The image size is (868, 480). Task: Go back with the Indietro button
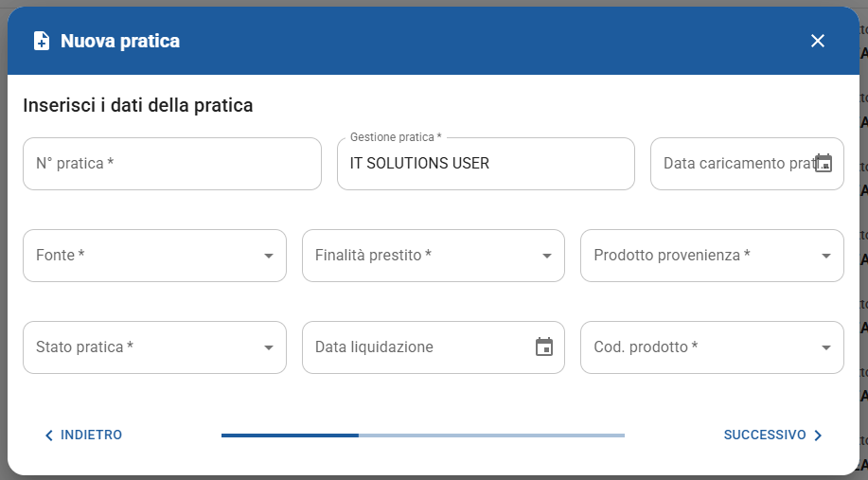point(90,436)
